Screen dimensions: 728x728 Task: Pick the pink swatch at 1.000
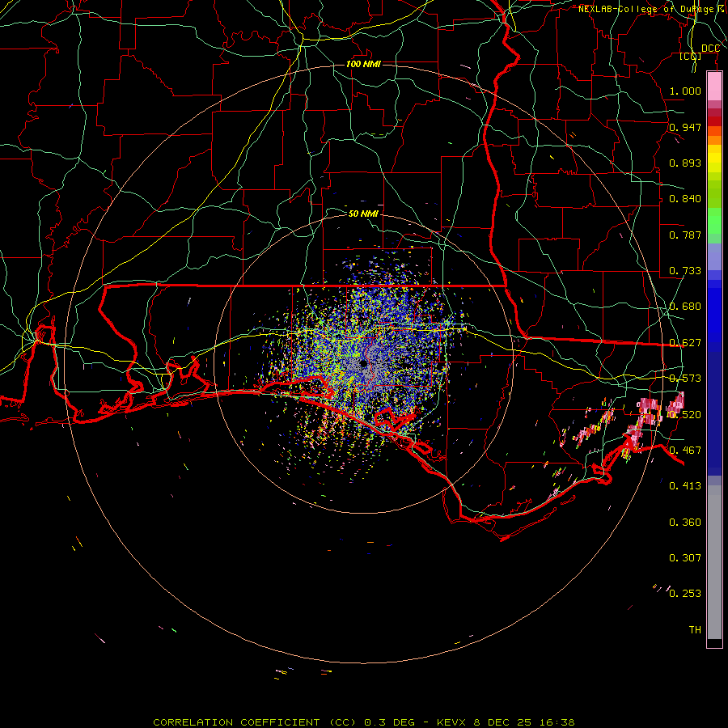[x=714, y=87]
